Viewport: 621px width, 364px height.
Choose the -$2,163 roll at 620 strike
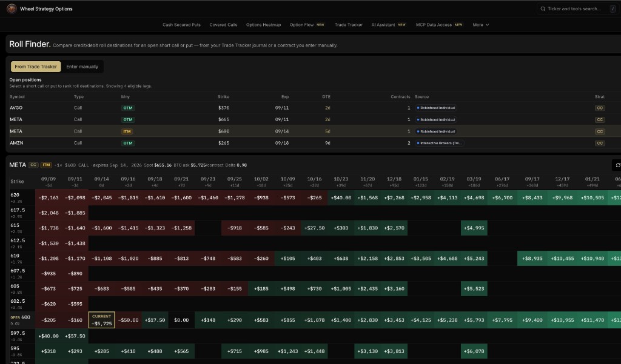[49, 197]
